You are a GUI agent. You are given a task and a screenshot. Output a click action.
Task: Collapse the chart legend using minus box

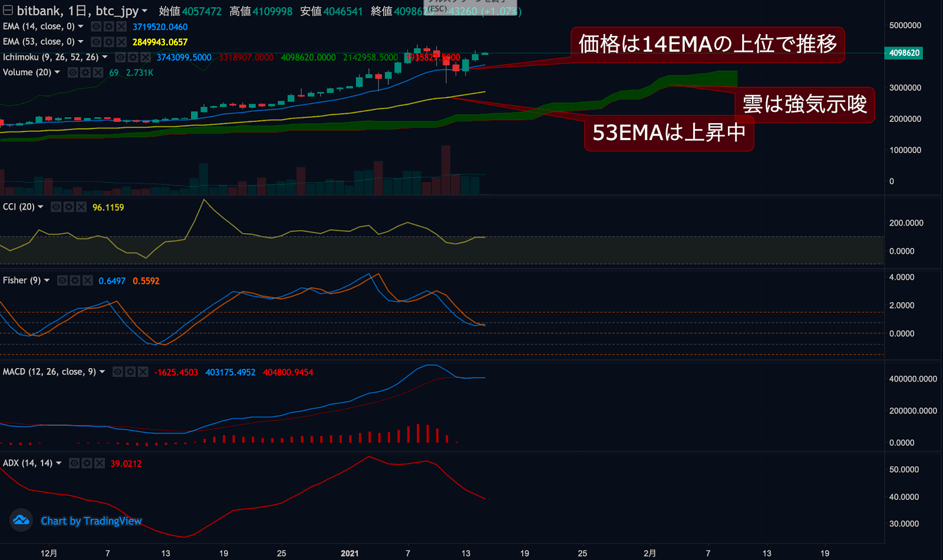(x=8, y=11)
